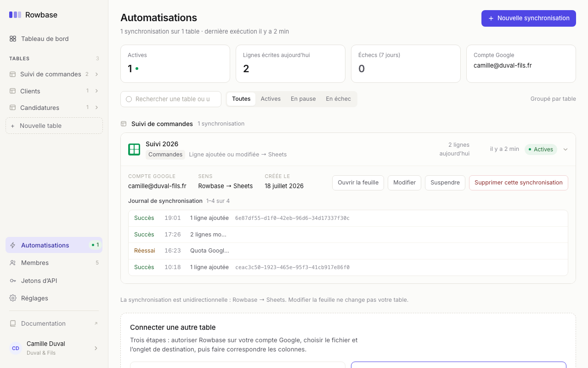Click the '18 juillet 2026' creation date
Screen dimensions: 588x368
[284, 186]
